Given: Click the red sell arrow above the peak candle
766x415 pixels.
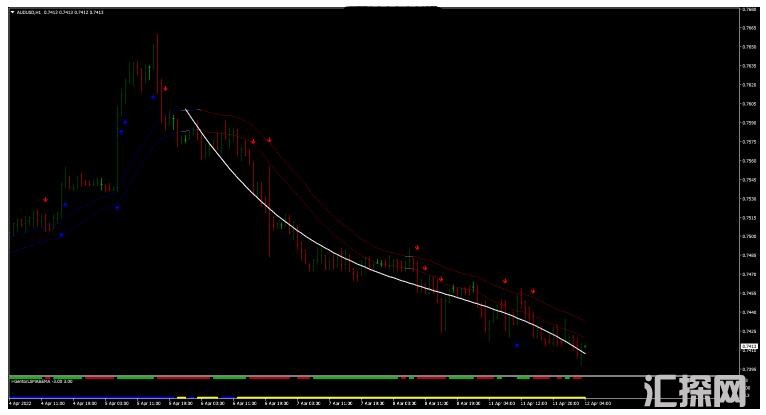Looking at the screenshot, I should tap(165, 89).
